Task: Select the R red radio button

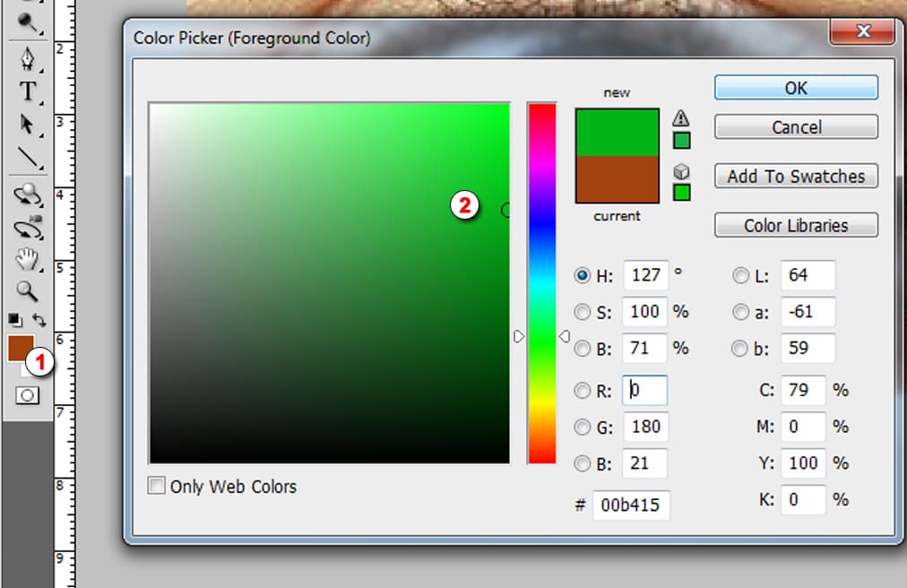Action: (x=583, y=391)
